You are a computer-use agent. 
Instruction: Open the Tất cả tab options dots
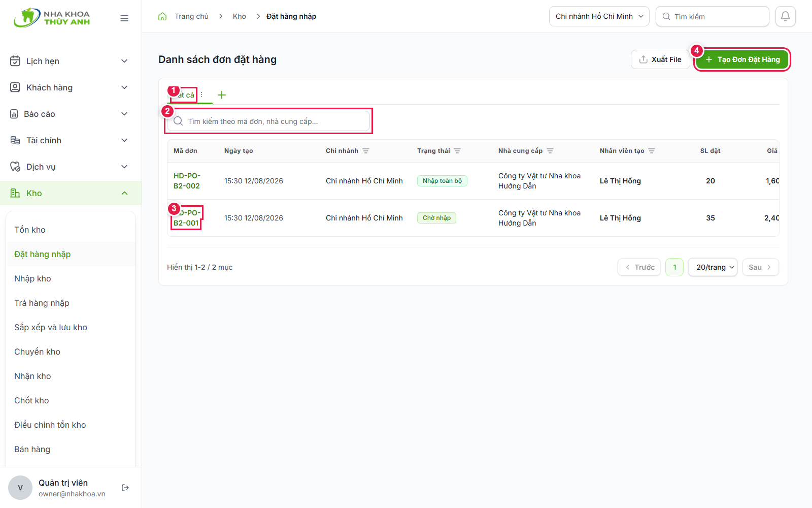coord(201,94)
